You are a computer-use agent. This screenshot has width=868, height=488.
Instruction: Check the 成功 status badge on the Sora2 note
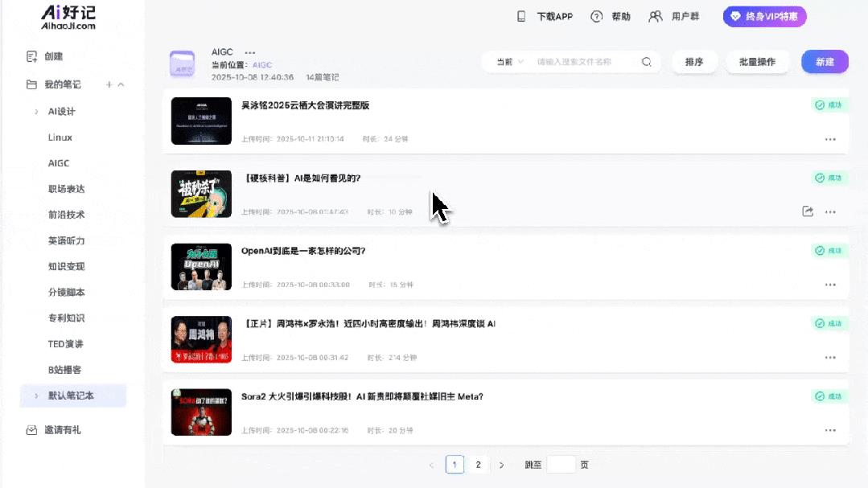coord(829,396)
